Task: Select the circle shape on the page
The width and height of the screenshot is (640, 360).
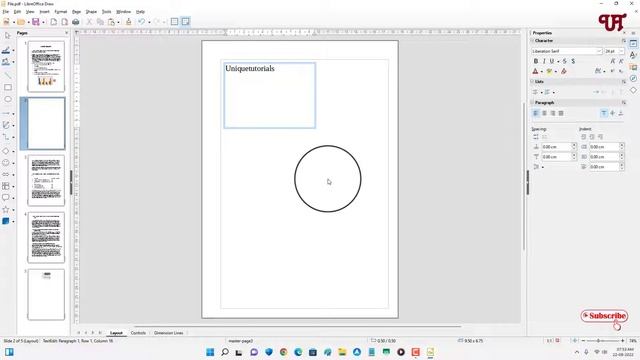Action: point(328,179)
